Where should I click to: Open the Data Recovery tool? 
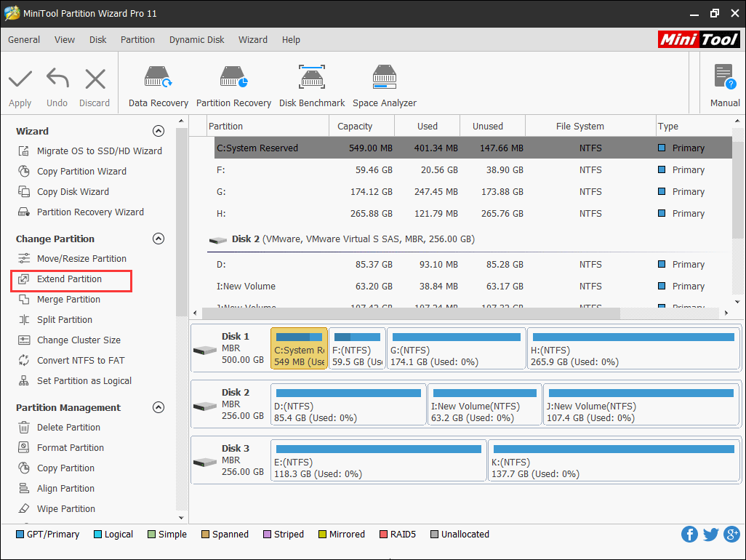point(157,84)
